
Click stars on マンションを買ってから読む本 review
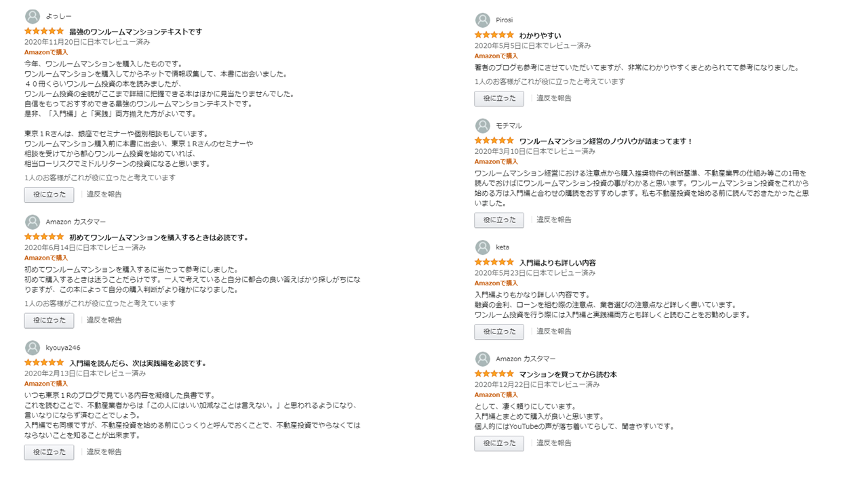494,373
